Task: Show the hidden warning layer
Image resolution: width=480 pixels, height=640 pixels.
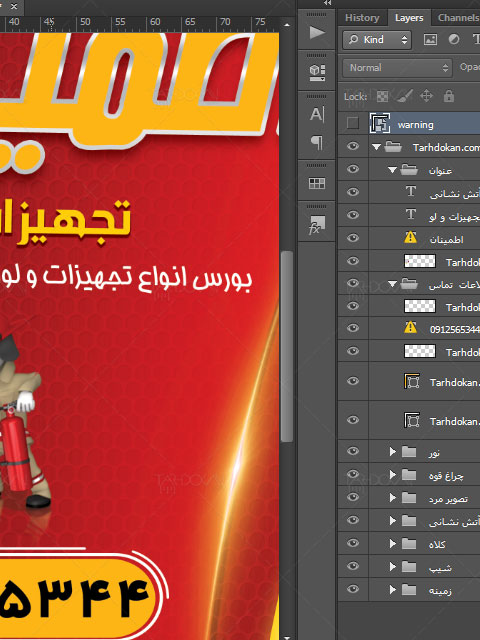Action: point(353,123)
